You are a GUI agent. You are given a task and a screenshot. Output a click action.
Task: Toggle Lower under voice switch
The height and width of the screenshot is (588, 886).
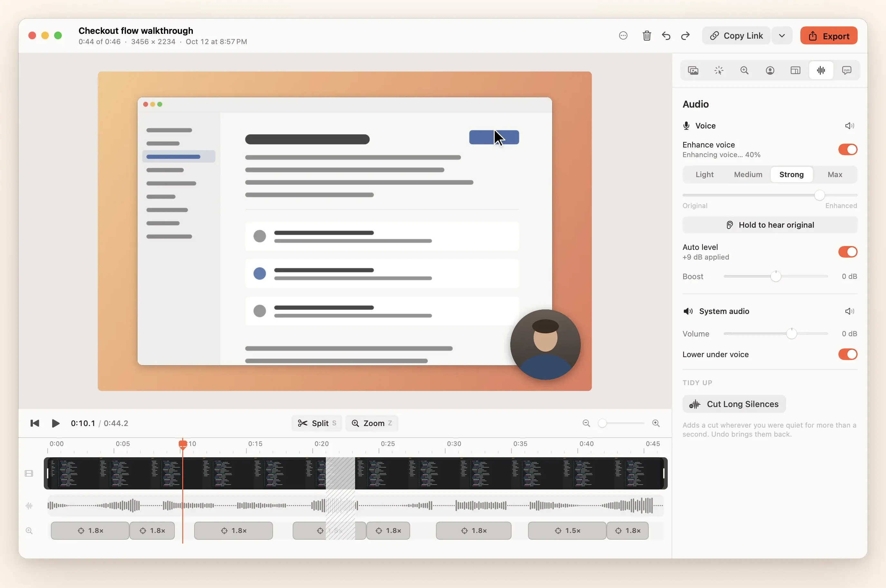pyautogui.click(x=847, y=354)
